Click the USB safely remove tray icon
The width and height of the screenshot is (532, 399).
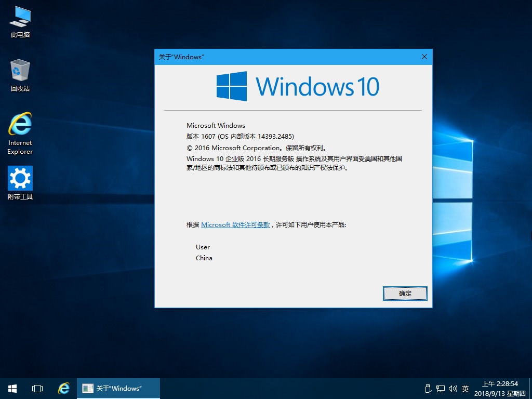click(x=428, y=389)
